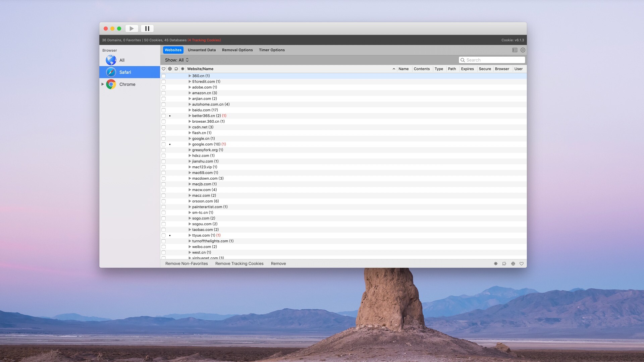Open the Show: All dropdown

[177, 60]
